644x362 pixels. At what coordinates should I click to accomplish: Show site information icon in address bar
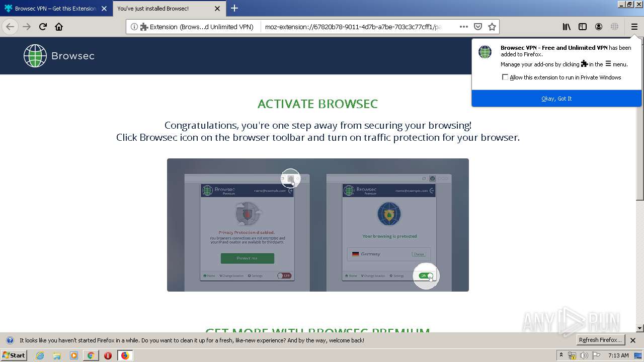point(134,27)
